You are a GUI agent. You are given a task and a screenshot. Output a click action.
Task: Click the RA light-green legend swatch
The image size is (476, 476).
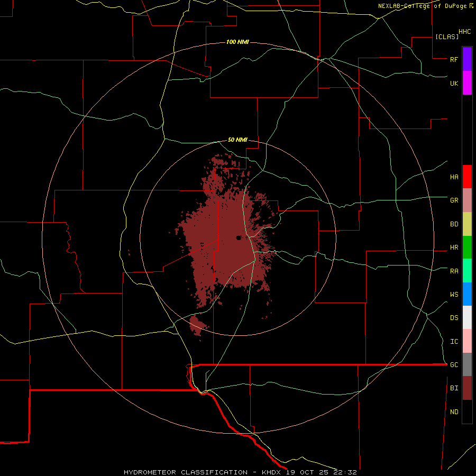[x=467, y=271]
